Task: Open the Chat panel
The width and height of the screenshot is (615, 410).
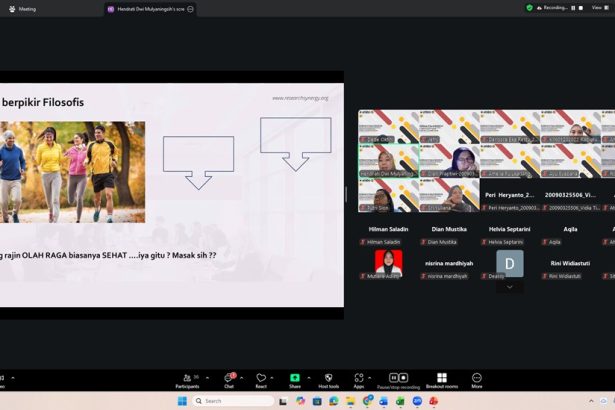Action: point(229,378)
